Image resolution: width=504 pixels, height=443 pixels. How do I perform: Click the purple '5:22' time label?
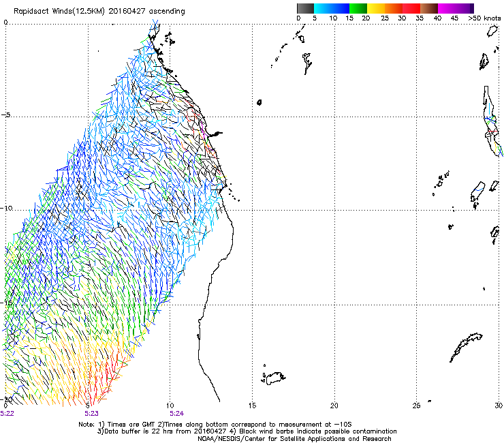coord(7,414)
